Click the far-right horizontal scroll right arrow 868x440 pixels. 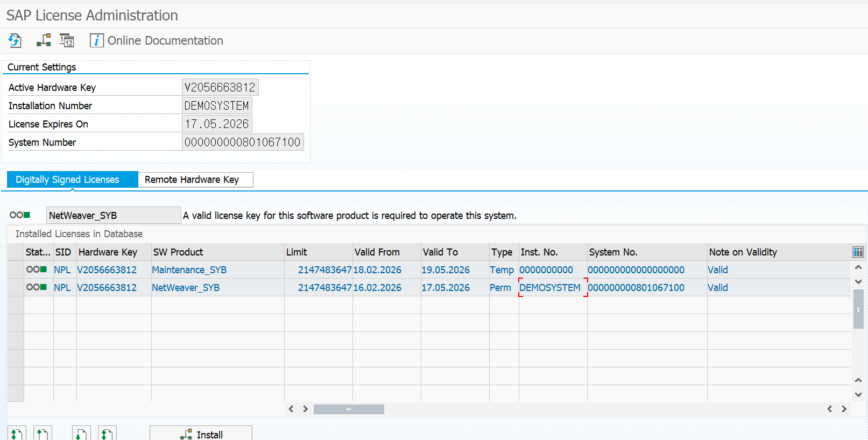[x=844, y=409]
